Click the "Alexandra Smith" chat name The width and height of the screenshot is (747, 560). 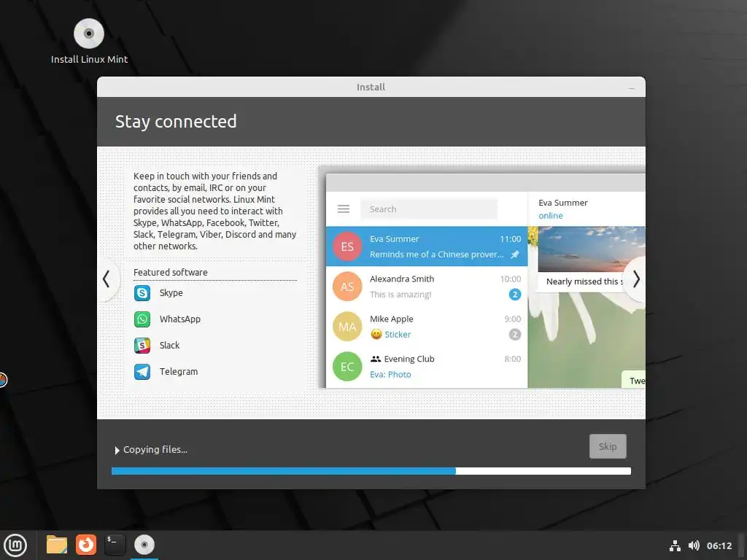(402, 279)
